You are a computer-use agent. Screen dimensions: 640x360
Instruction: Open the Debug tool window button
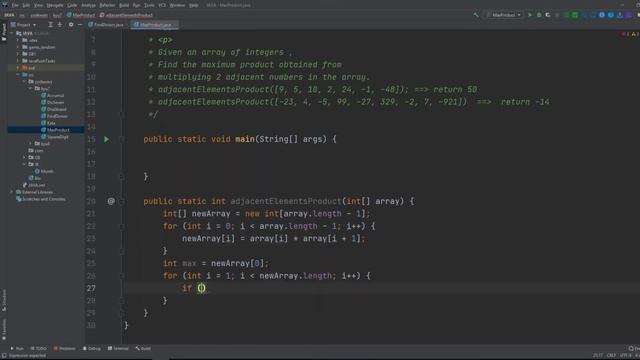92,349
